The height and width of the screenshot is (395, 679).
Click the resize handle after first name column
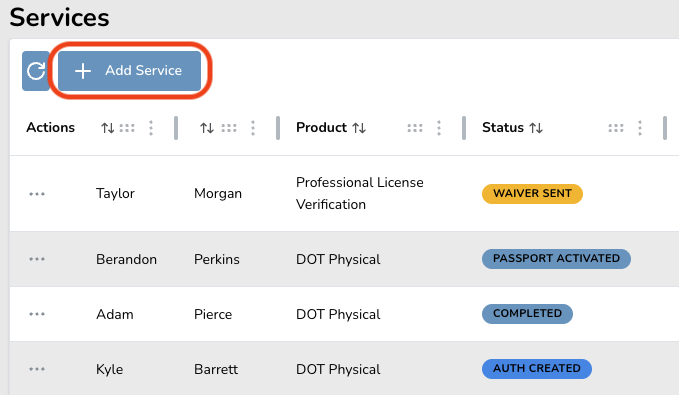pos(176,128)
